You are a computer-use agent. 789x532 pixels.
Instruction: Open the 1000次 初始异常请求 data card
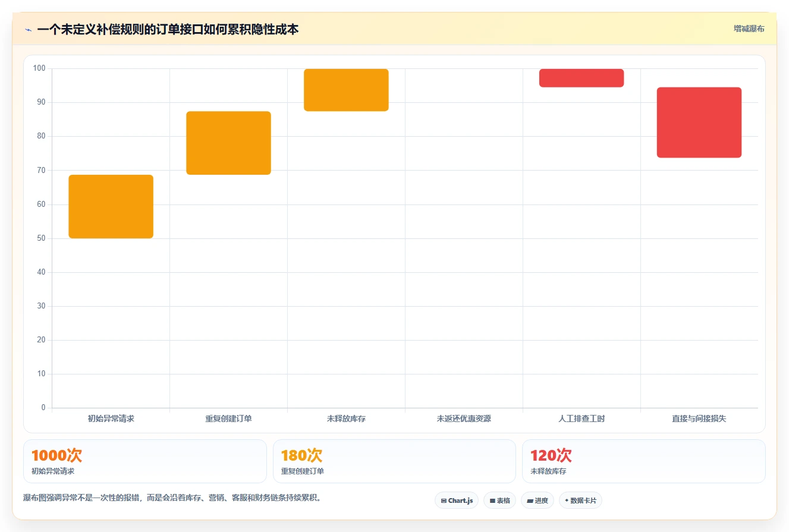click(145, 461)
